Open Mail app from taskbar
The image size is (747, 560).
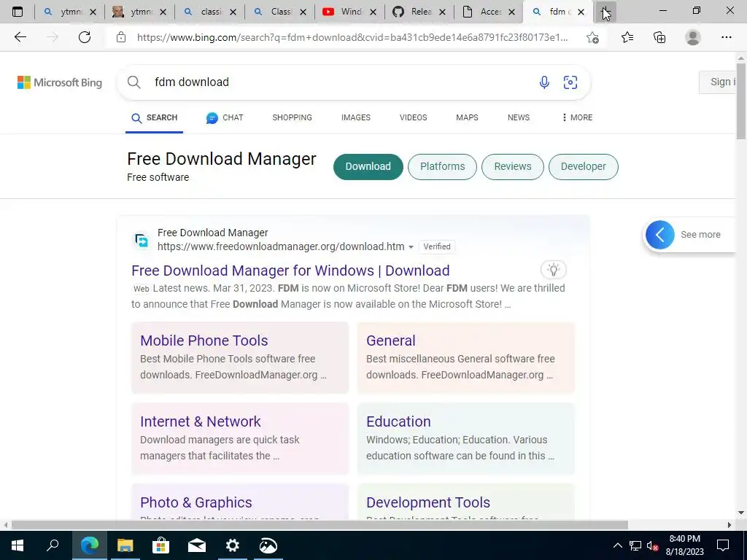pyautogui.click(x=197, y=545)
